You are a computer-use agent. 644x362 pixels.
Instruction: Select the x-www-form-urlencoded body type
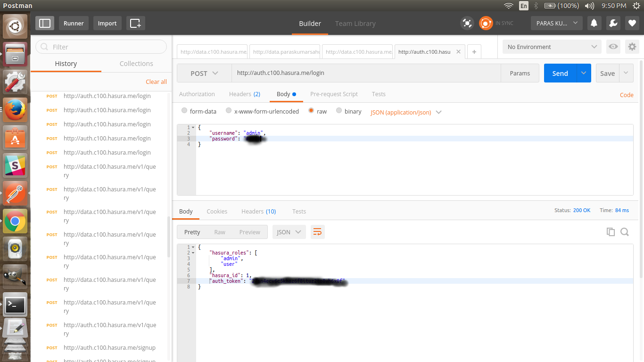229,111
